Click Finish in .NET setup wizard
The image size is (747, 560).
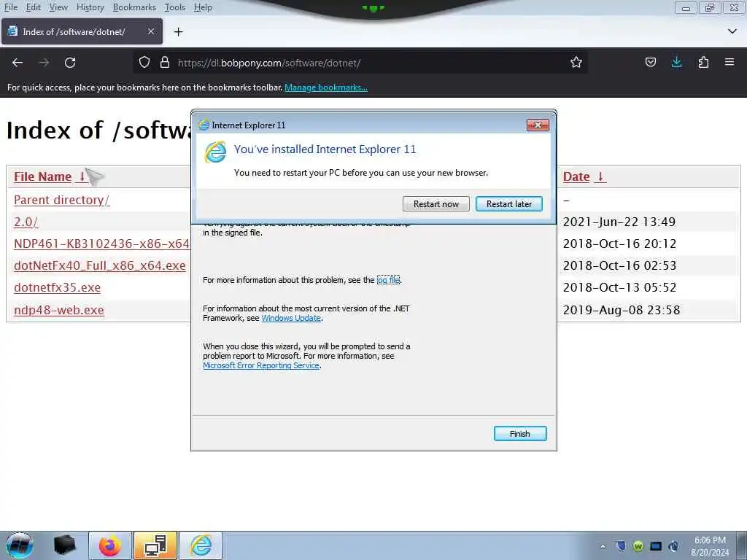[519, 434]
